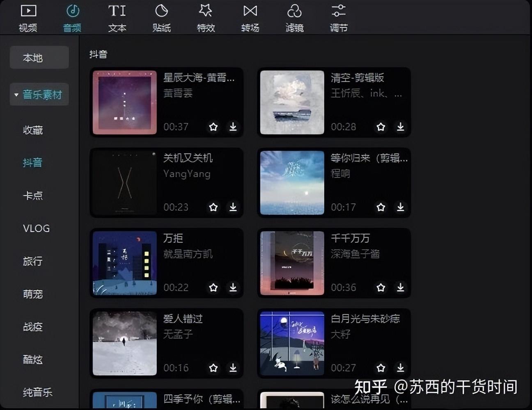Preview 等你归来 album cover thumbnail
The image size is (532, 410).
click(292, 183)
